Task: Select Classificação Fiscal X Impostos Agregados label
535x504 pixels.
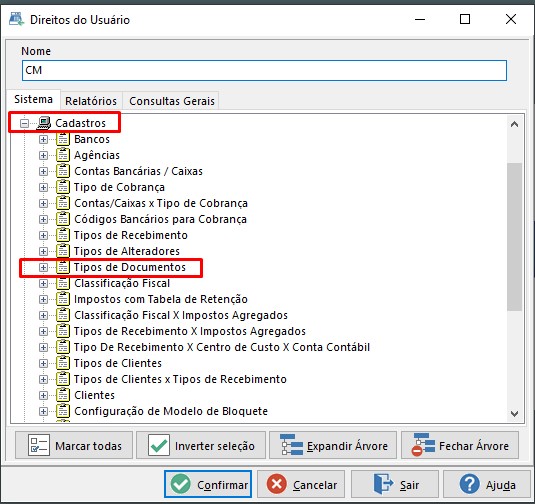Action: (x=181, y=315)
